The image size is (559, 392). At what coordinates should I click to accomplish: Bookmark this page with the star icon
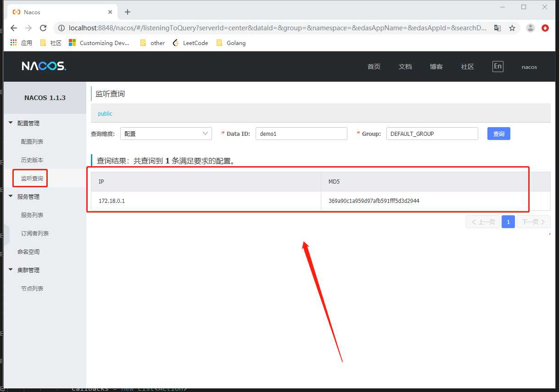[512, 28]
